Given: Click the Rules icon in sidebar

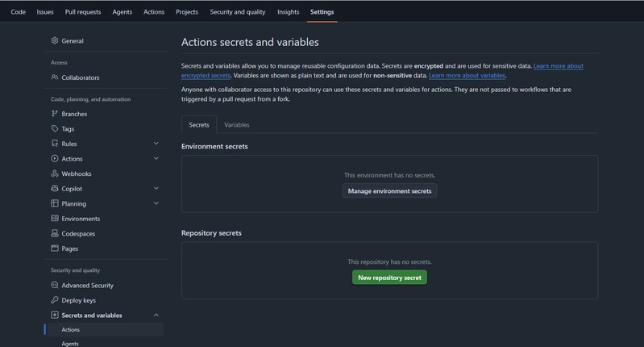Looking at the screenshot, I should [x=55, y=144].
